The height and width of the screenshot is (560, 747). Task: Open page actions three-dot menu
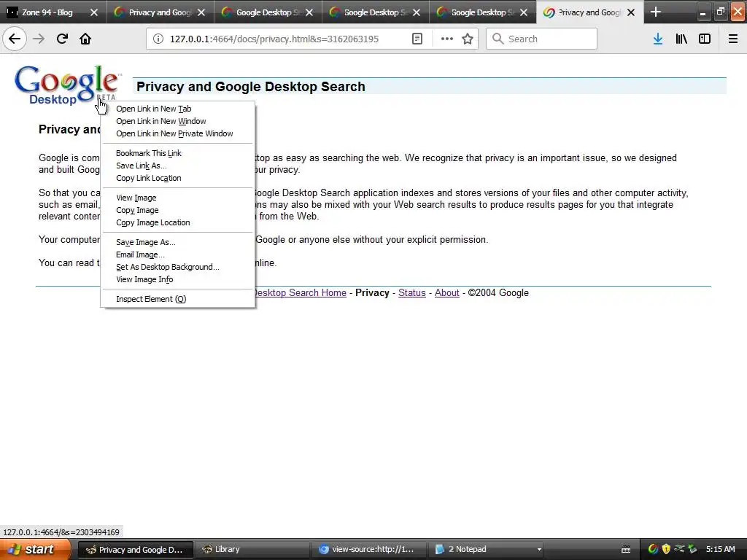tap(447, 39)
